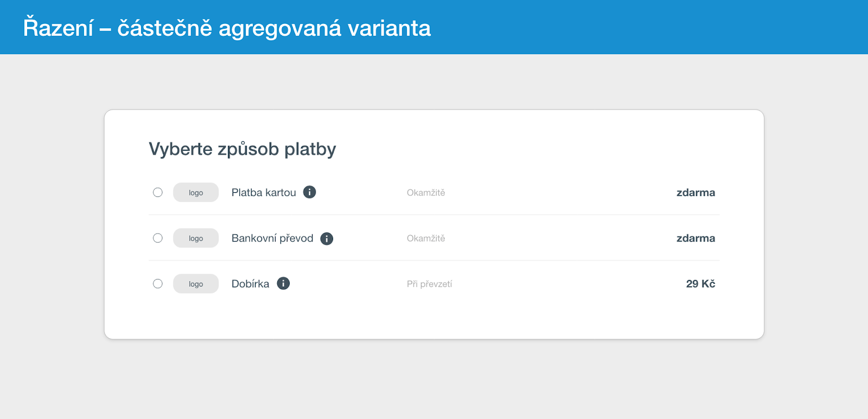Click the Bankovní převod label
Image resolution: width=868 pixels, height=419 pixels.
pos(272,238)
